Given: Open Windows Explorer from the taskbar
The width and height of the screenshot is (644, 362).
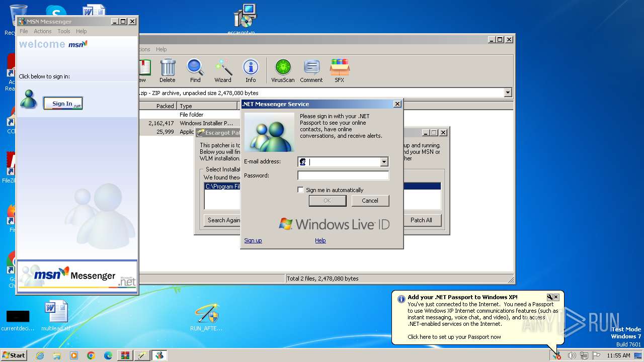Looking at the screenshot, I should click(57, 355).
